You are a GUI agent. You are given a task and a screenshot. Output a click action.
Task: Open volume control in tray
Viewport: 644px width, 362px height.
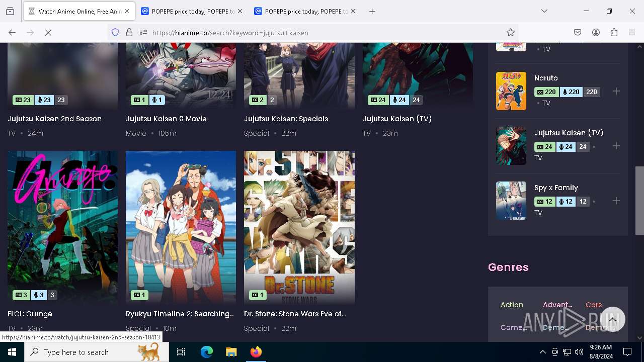point(579,352)
